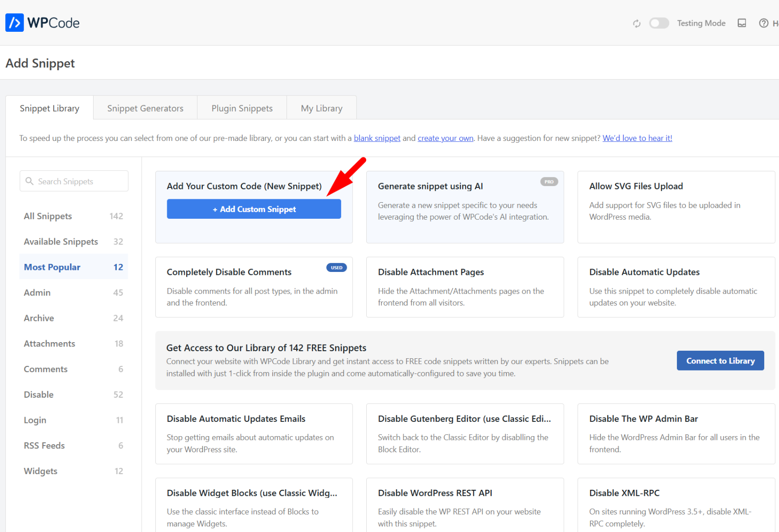Enable the Testing Mode toggle
779x532 pixels.
(659, 23)
